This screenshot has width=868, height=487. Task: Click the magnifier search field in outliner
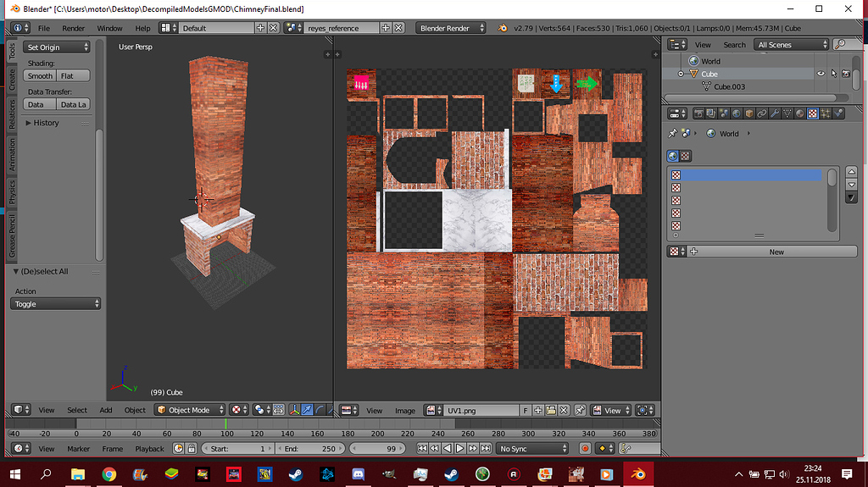tap(846, 45)
